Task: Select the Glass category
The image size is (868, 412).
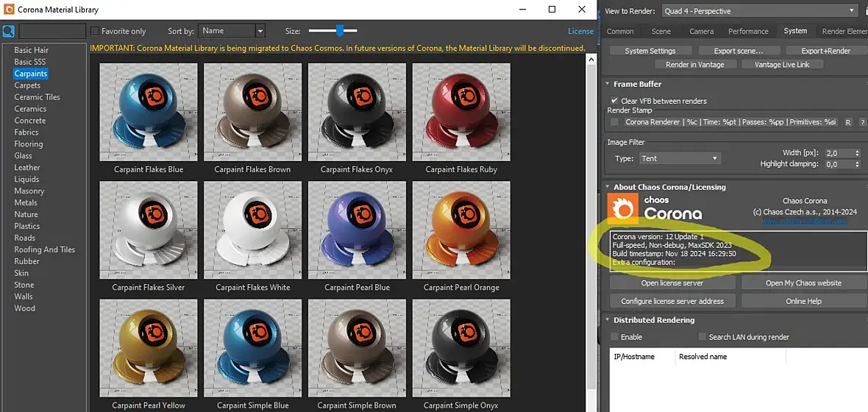Action: point(24,156)
